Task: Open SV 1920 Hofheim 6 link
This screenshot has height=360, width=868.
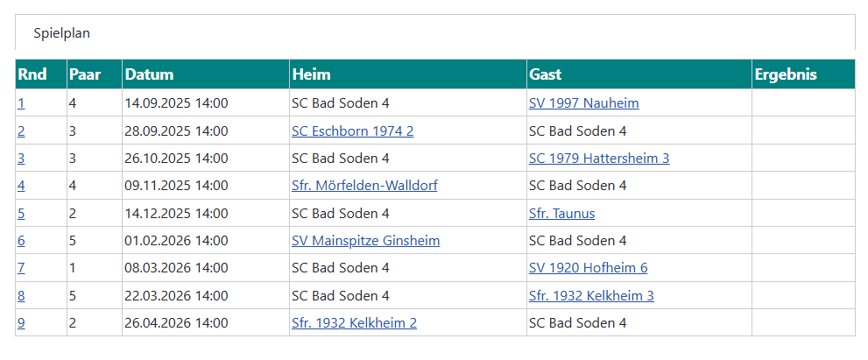Action: coord(588,268)
